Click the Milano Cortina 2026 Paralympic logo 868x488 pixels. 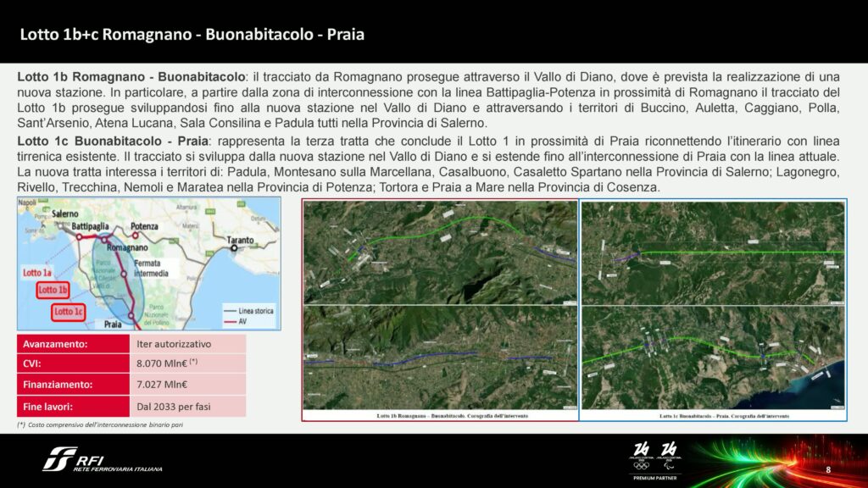coord(669,454)
